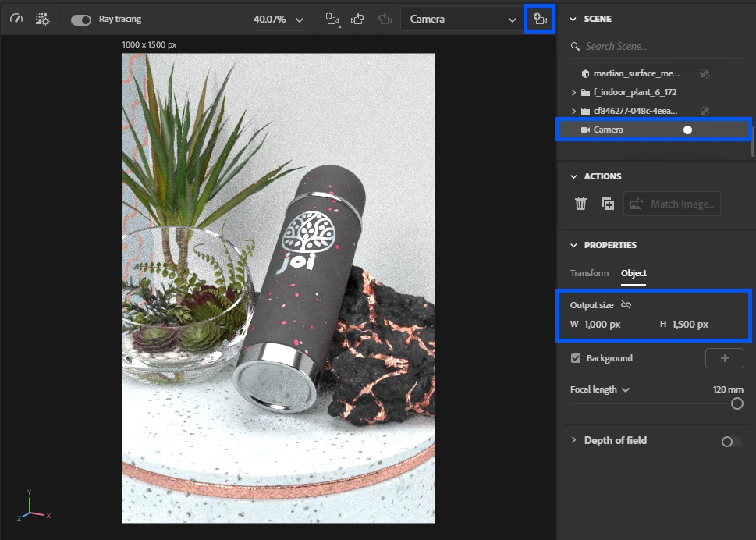Click the camera redo icon
756x540 pixels.
(x=385, y=20)
